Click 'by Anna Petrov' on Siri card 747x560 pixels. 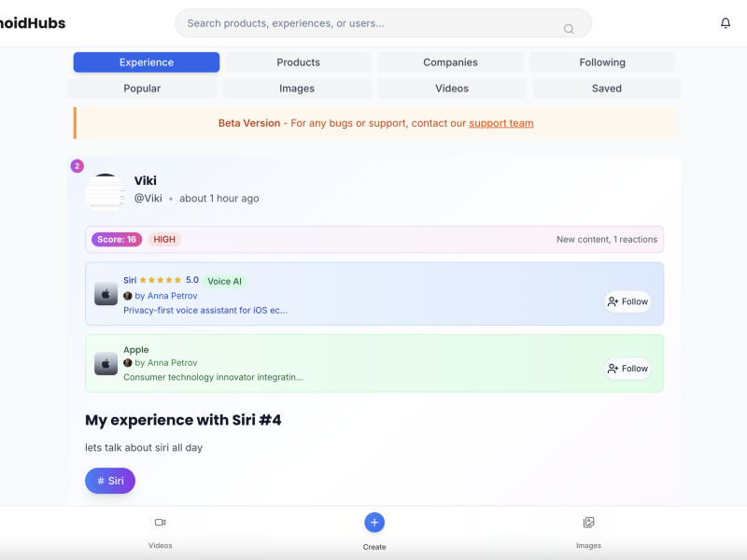tap(166, 296)
